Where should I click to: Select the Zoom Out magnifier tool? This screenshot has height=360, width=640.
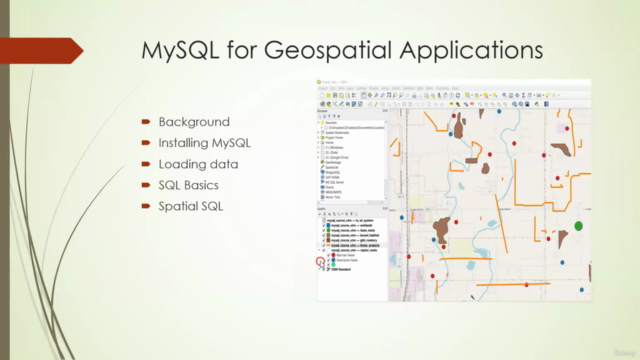[x=382, y=96]
